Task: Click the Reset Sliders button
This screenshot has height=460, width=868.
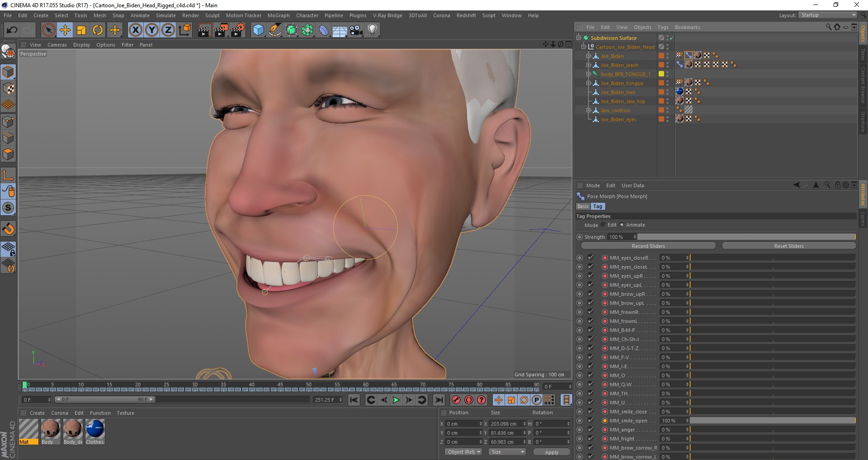Action: click(x=789, y=246)
